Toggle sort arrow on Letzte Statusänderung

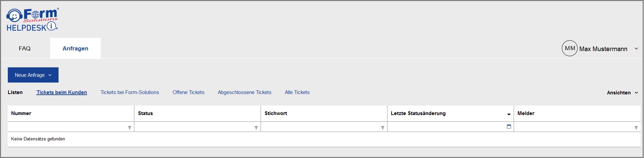(x=509, y=114)
